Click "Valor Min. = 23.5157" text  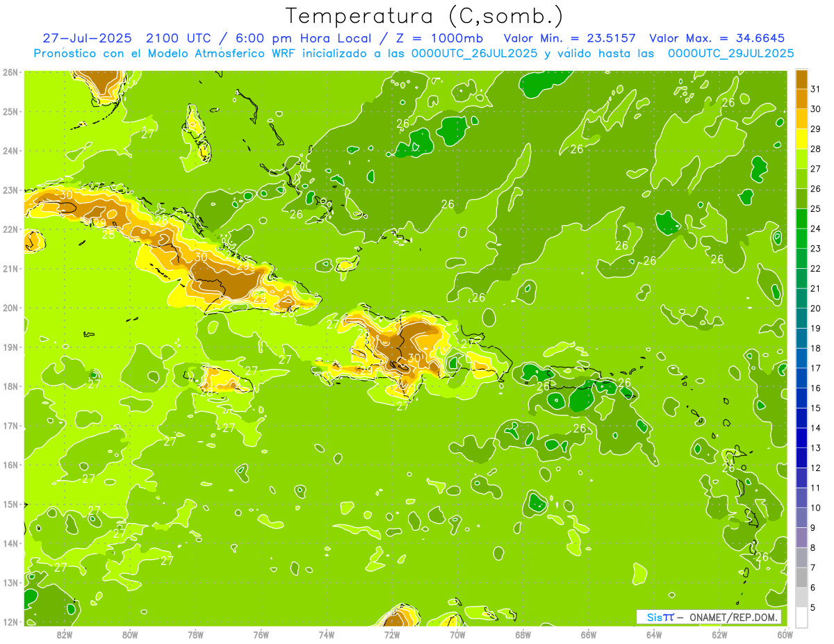571,39
